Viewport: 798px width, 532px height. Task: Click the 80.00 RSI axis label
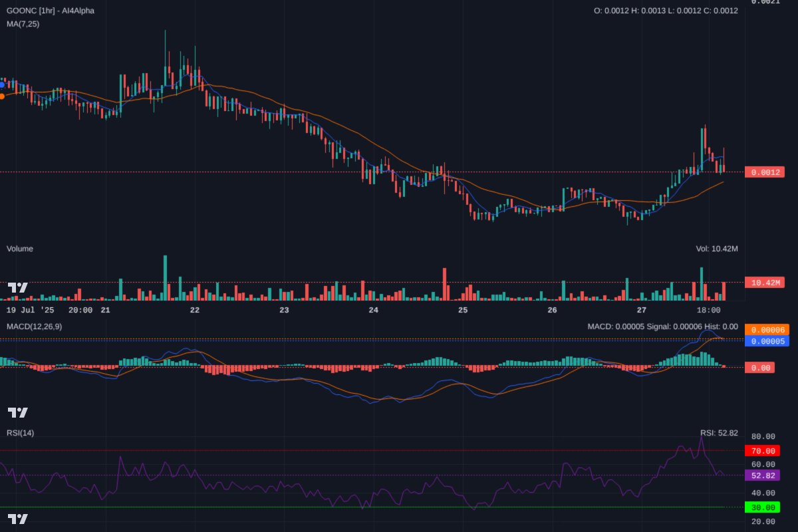point(763,437)
